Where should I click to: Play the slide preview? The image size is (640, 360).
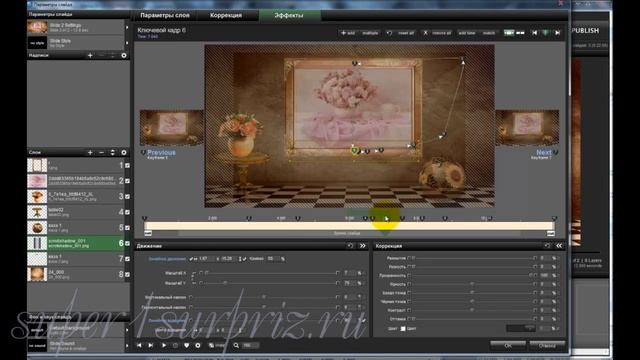(164, 345)
